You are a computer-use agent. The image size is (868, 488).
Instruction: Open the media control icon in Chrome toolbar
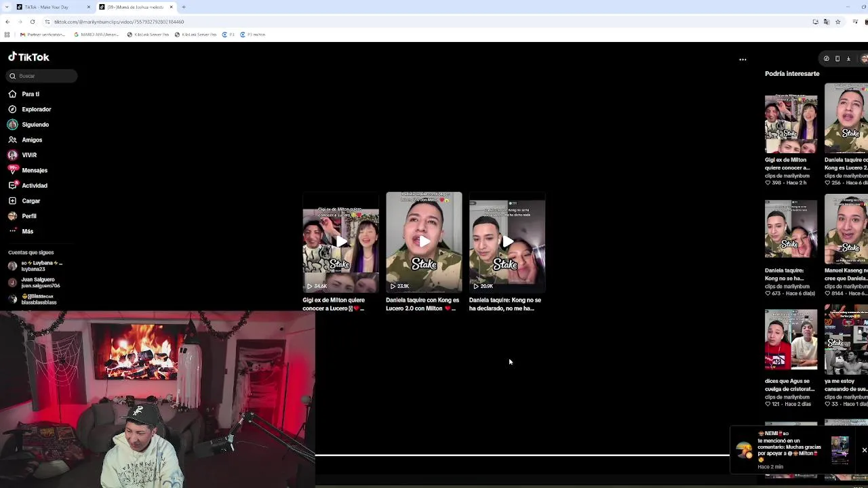[856, 22]
